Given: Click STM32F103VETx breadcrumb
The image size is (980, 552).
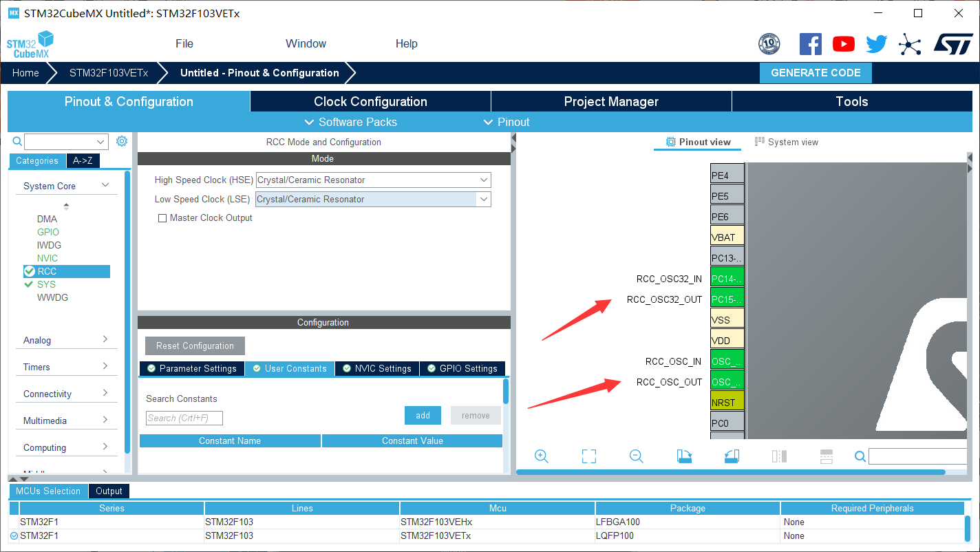Looking at the screenshot, I should coord(109,73).
